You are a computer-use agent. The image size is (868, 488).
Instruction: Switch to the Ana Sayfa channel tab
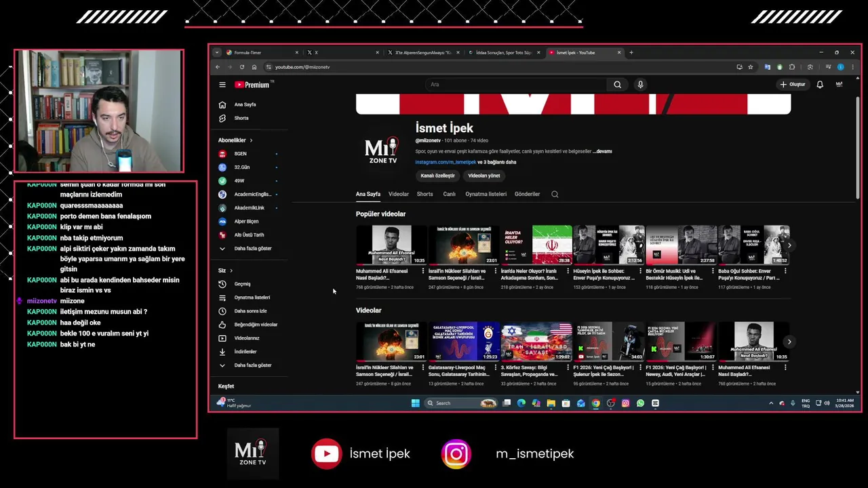pyautogui.click(x=368, y=195)
